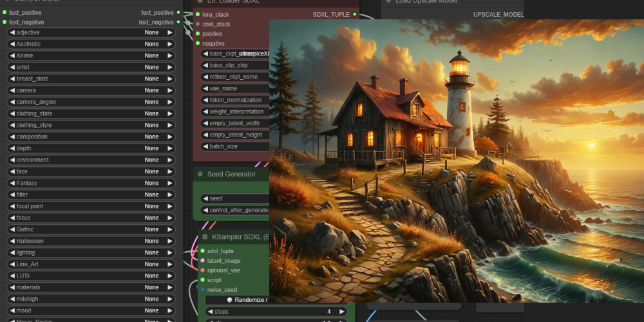Click the previous arrow on the depth row
Image resolution: width=644 pixels, height=322 pixels.
click(12, 148)
